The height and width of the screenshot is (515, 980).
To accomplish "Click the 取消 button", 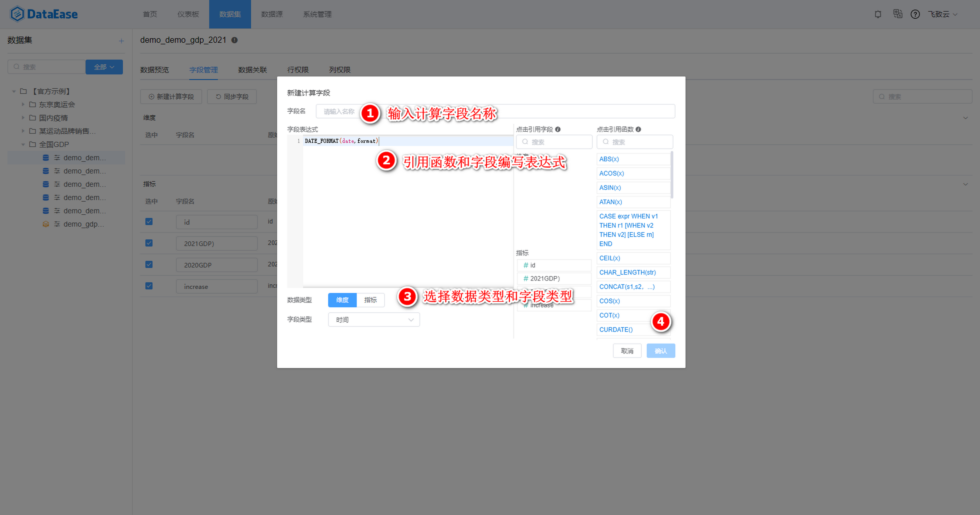I will 627,351.
